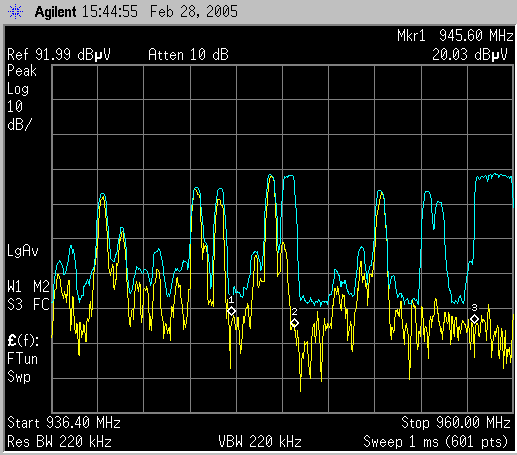Click the LgAv averaging indicator

23,251
